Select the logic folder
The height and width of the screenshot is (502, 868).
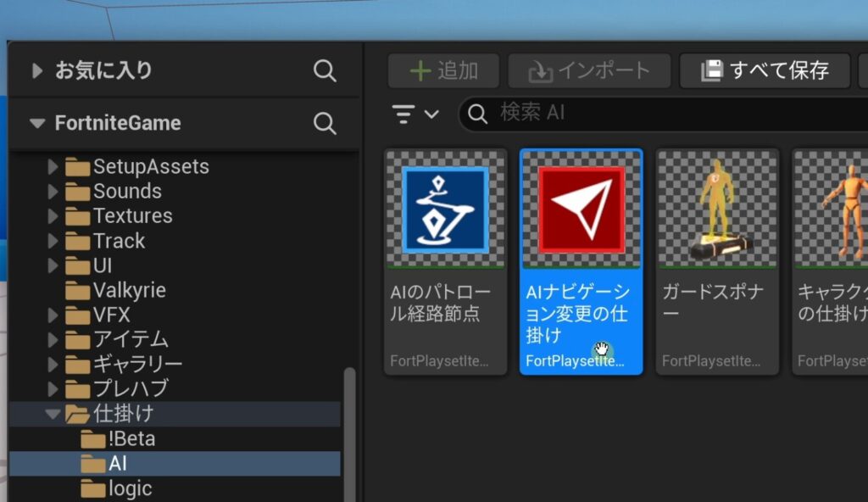(x=130, y=488)
